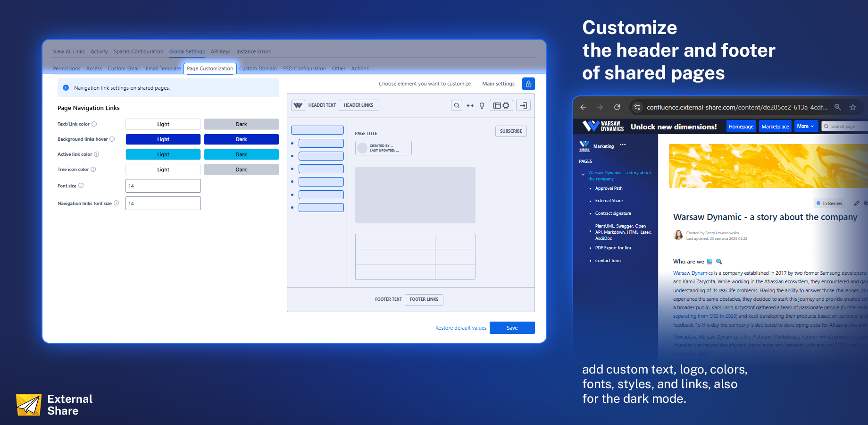Go back in the browser window
Screen dimensions: 868x425
[x=583, y=107]
